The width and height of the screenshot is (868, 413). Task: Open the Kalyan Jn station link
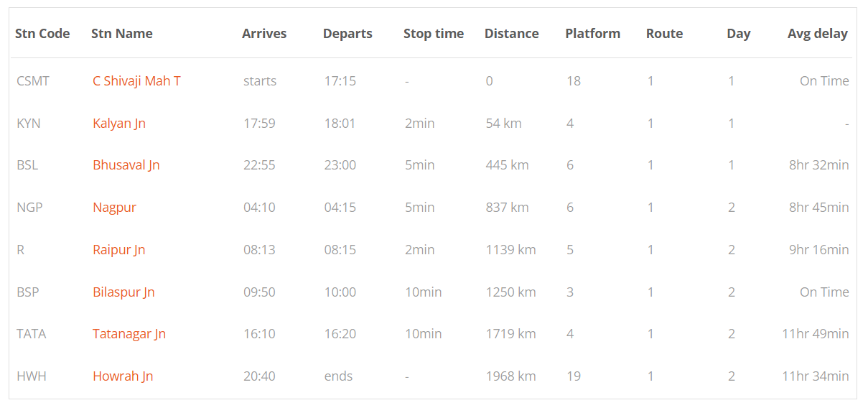click(x=119, y=124)
